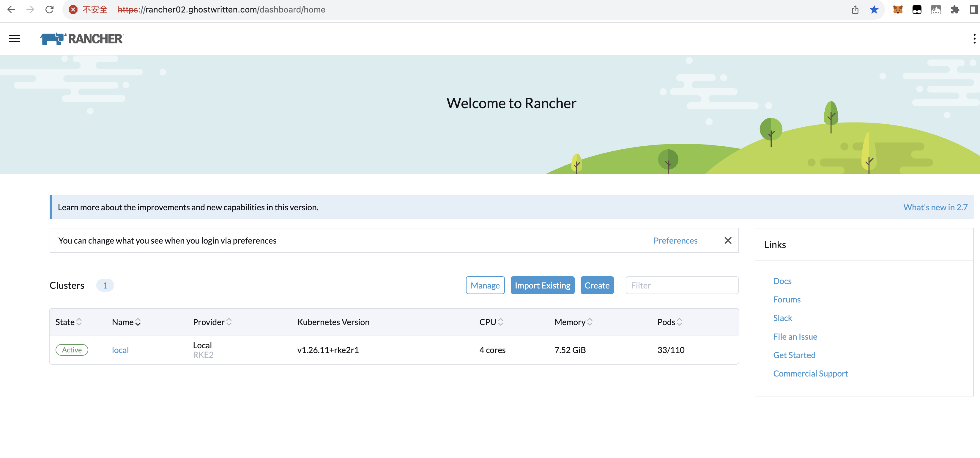Image resolution: width=980 pixels, height=458 pixels.
Task: Click into the Filter field
Action: 681,285
